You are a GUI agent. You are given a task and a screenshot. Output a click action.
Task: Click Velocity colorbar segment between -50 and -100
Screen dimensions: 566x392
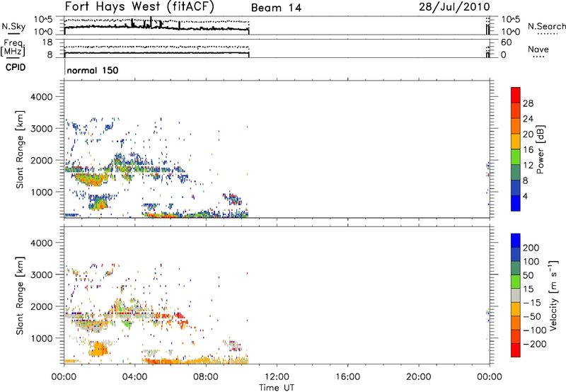pos(516,323)
